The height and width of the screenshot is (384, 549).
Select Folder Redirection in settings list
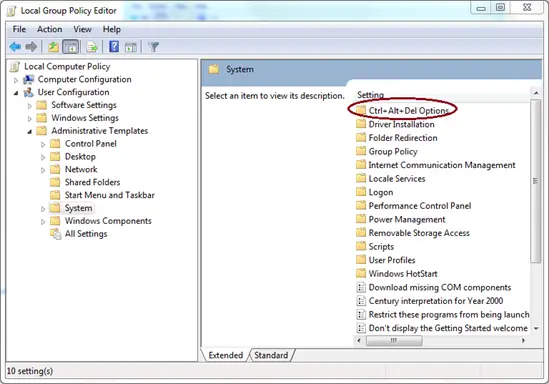[x=403, y=138]
